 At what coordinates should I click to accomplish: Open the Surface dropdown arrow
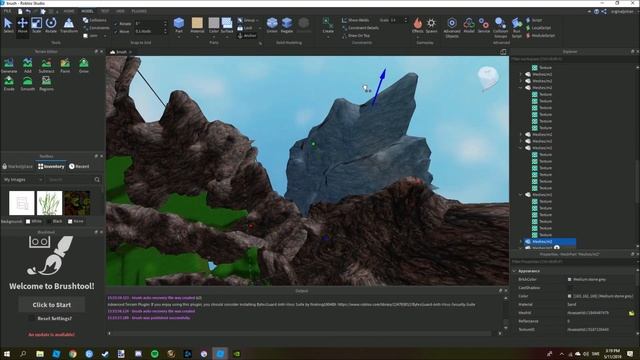coord(227,37)
